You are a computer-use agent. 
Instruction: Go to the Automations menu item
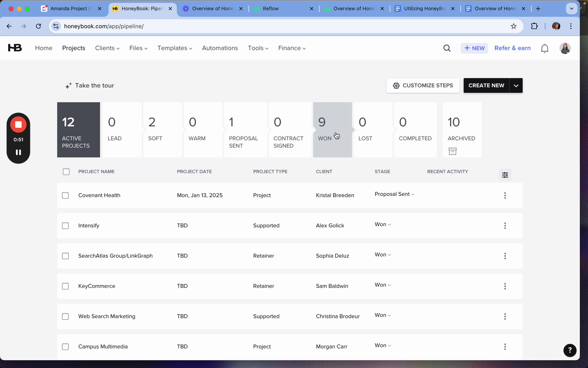pos(220,48)
